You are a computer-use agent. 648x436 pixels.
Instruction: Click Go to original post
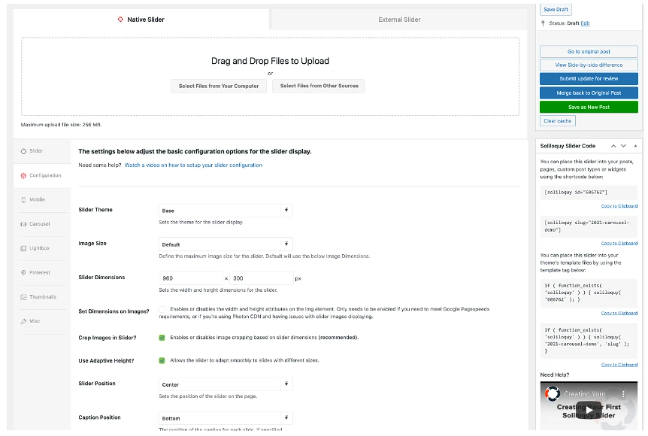click(x=588, y=52)
